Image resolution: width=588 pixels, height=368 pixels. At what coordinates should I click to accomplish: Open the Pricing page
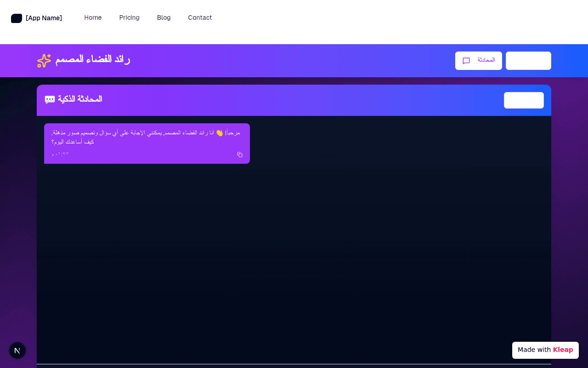pos(129,17)
